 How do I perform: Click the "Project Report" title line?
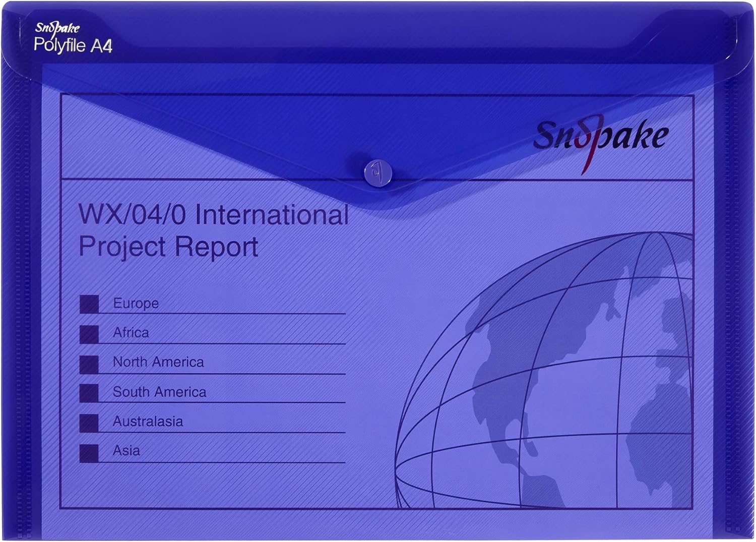pyautogui.click(x=168, y=247)
